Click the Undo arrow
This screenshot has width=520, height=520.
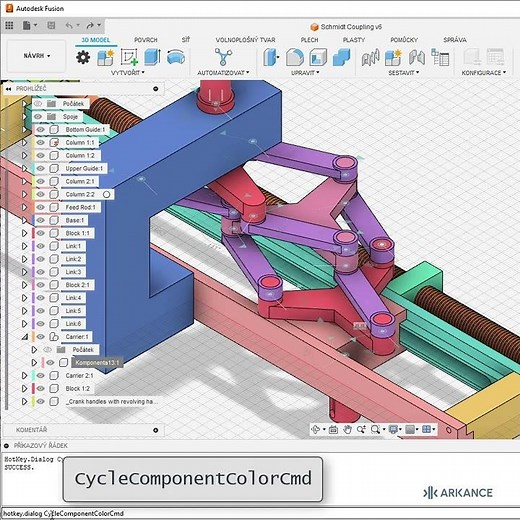point(69,25)
